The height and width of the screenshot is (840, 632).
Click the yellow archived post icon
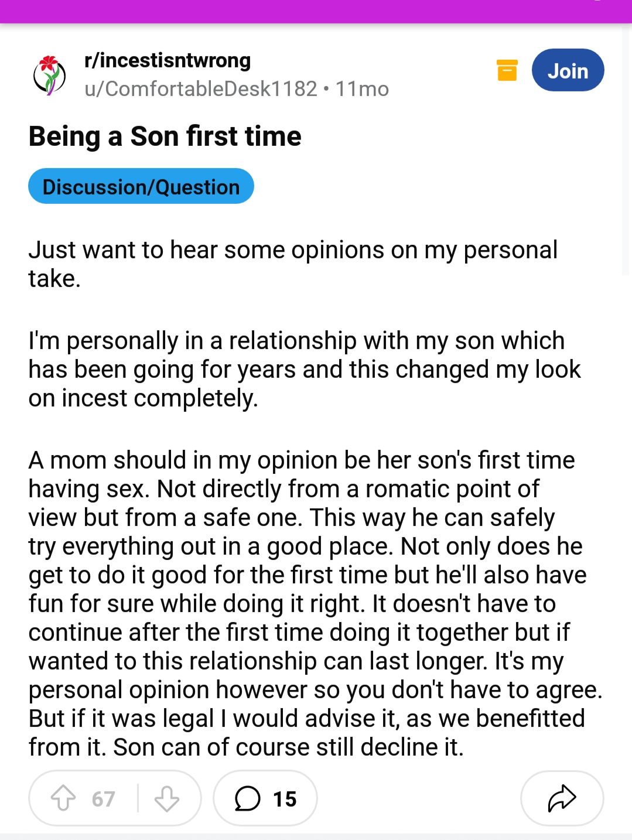507,70
